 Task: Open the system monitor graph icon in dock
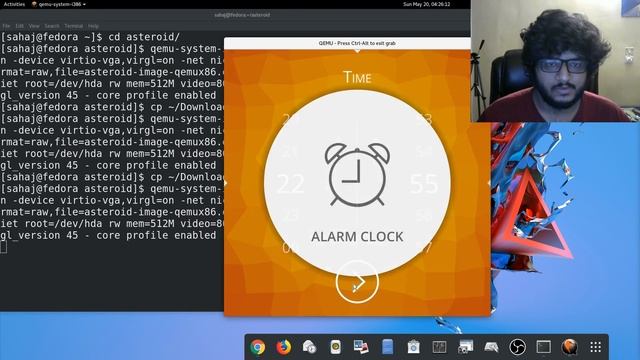(439, 347)
